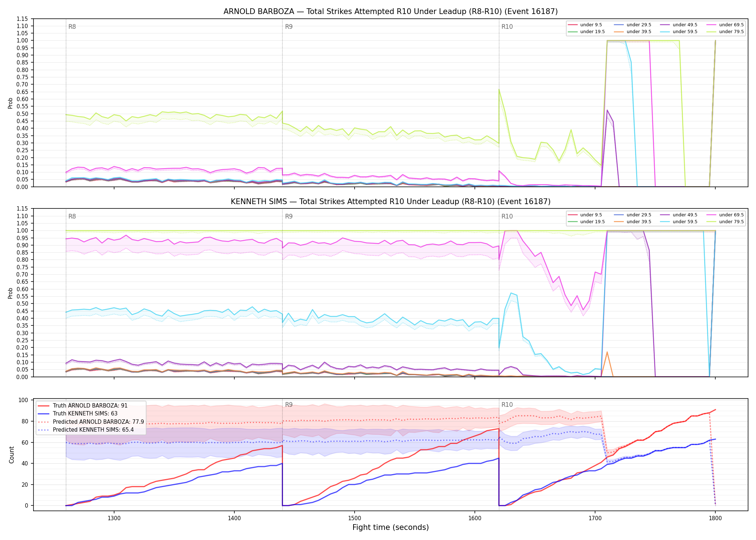
Task: Click legend entry "Predicted ARNOLD BARBOZA: 77.9"
Action: pos(91,422)
